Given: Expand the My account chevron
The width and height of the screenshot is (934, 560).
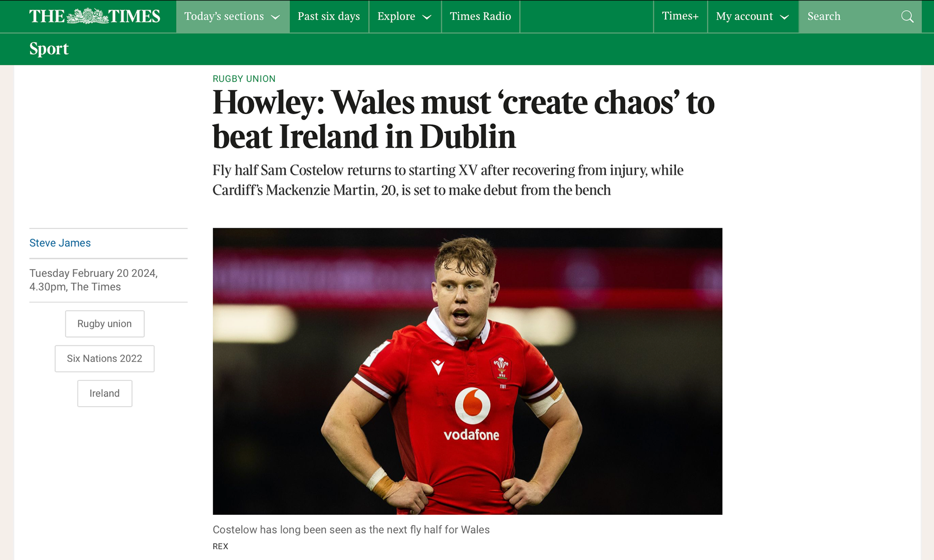Looking at the screenshot, I should coord(784,17).
